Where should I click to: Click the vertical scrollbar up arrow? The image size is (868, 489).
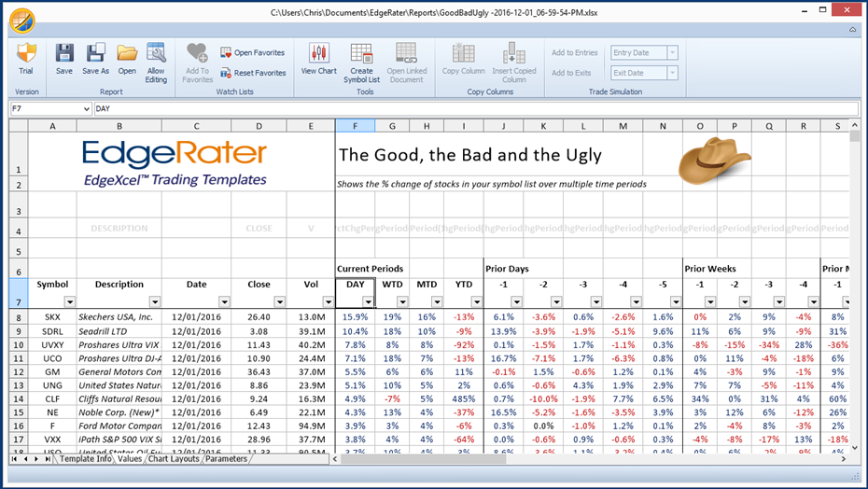(x=854, y=126)
